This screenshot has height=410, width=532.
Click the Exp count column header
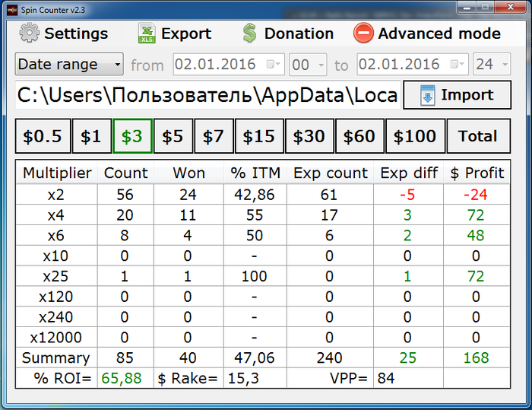coord(330,173)
